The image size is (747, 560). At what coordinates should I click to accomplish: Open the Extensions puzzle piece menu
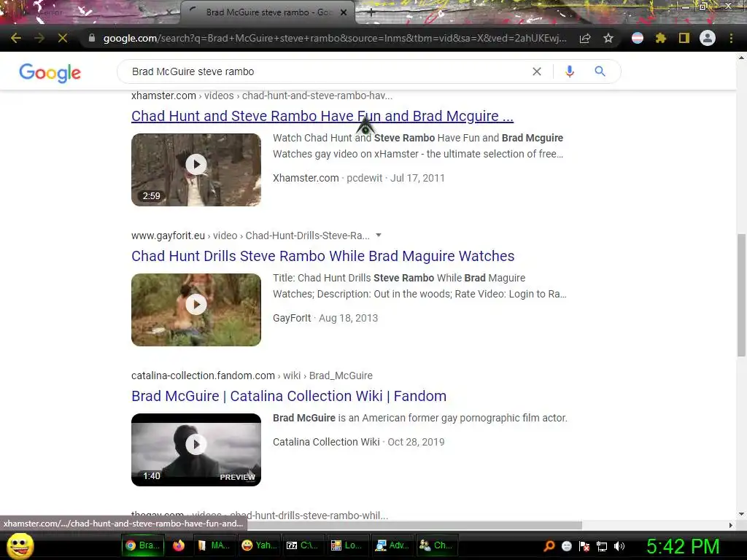click(x=661, y=38)
